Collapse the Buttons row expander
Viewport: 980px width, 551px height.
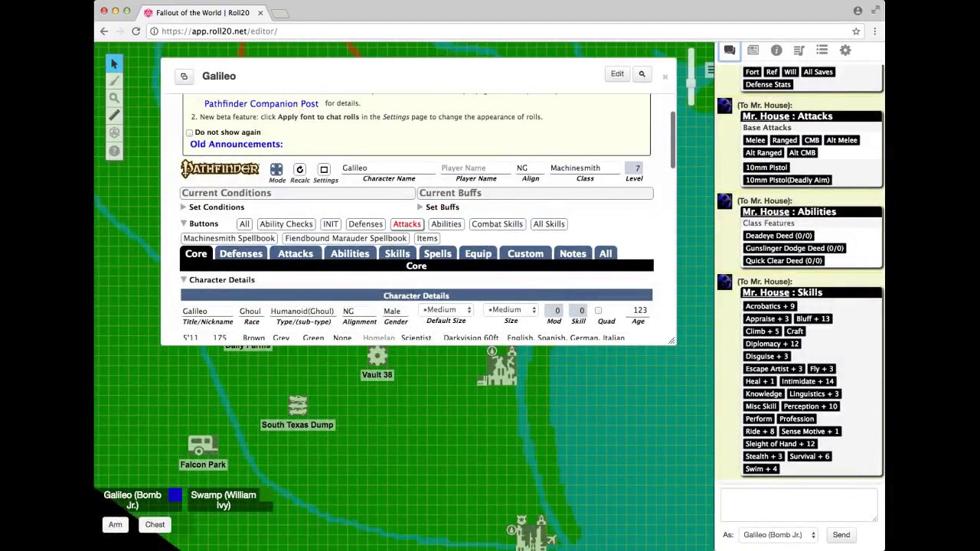[184, 223]
